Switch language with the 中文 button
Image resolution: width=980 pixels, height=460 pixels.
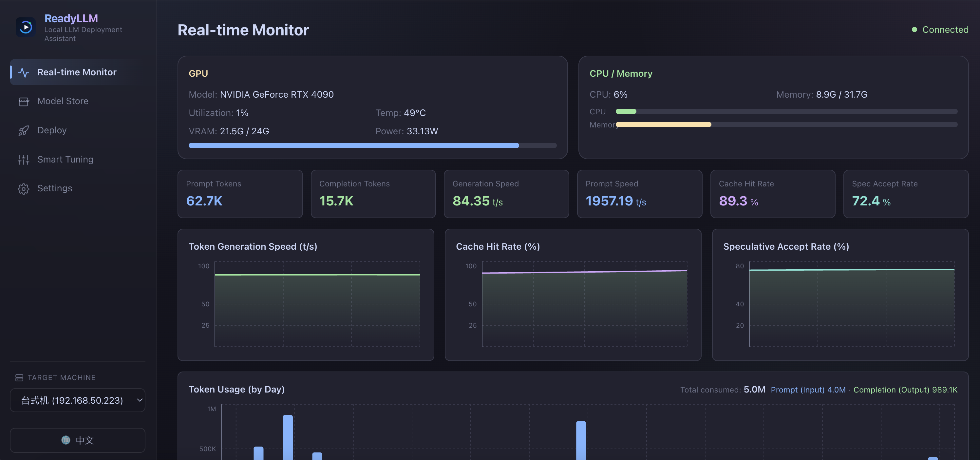point(78,440)
